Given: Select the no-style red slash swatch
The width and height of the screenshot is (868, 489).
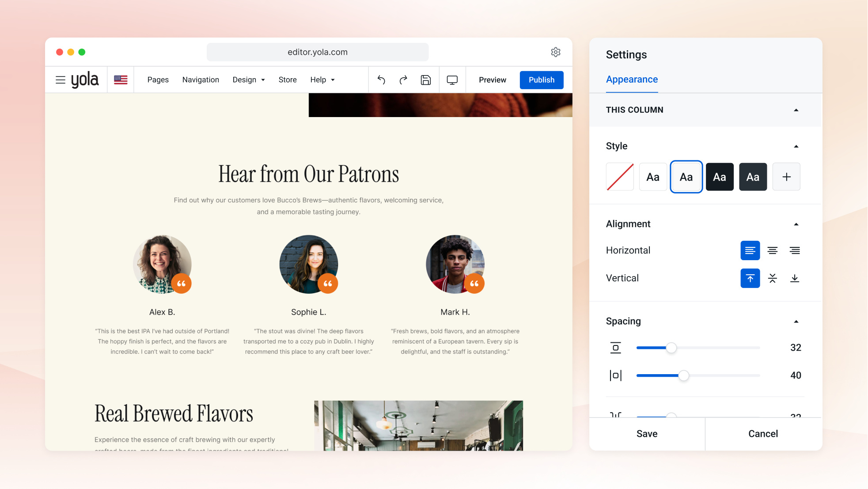Looking at the screenshot, I should tap(620, 177).
